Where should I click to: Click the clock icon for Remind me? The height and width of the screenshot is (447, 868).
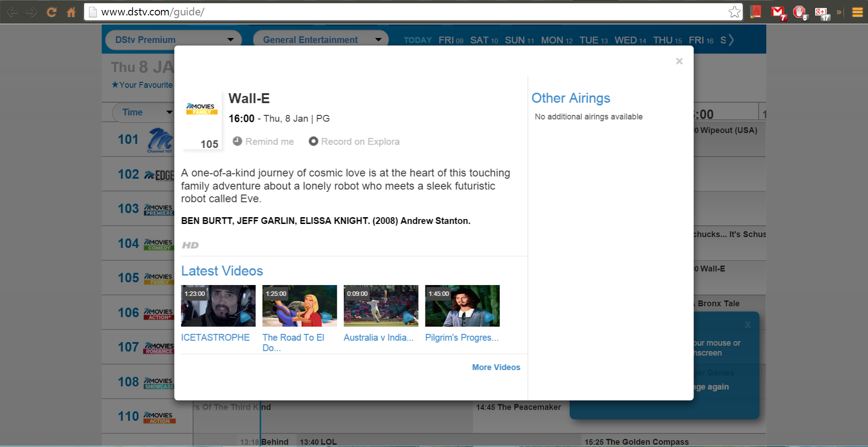coord(237,141)
